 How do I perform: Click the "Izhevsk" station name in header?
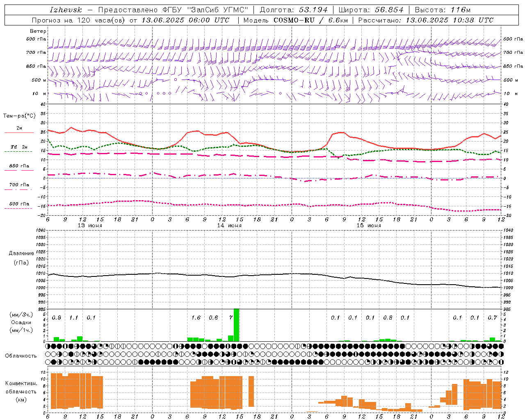click(x=66, y=10)
